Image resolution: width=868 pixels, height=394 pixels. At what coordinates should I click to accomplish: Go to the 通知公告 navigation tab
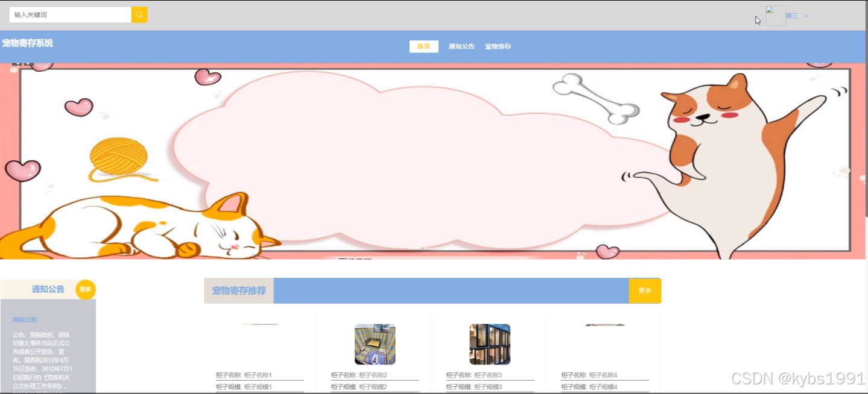click(461, 46)
